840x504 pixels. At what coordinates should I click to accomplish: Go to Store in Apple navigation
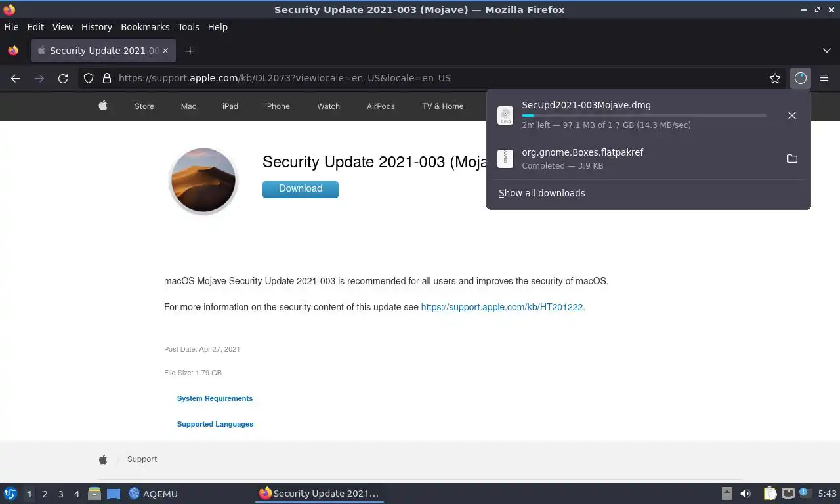[x=144, y=106]
